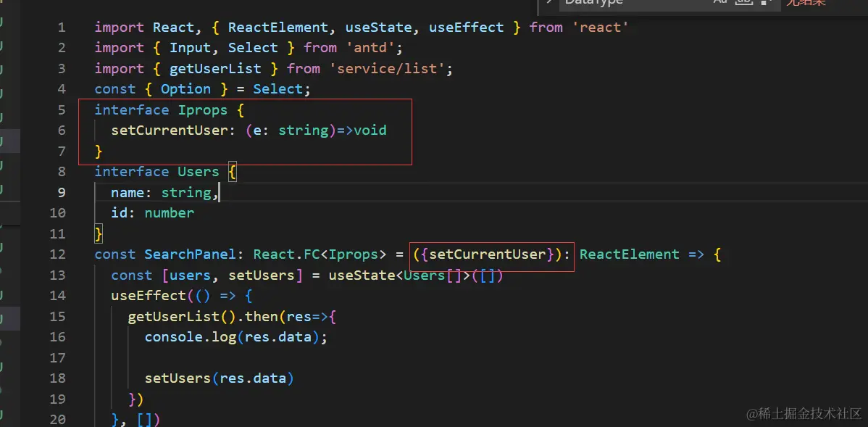The height and width of the screenshot is (427, 868).
Task: Click 'setUsers' in the line 13 destructuring
Action: (262, 275)
